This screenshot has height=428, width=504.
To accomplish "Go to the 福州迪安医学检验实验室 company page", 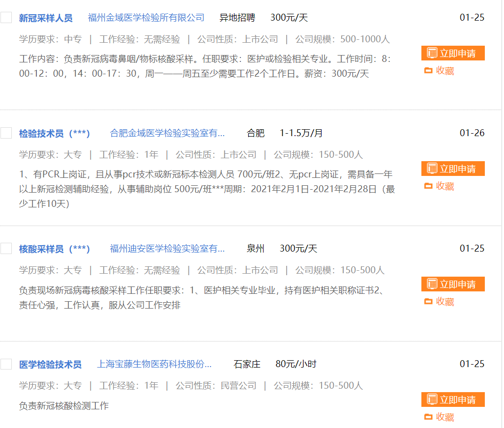I will (167, 249).
